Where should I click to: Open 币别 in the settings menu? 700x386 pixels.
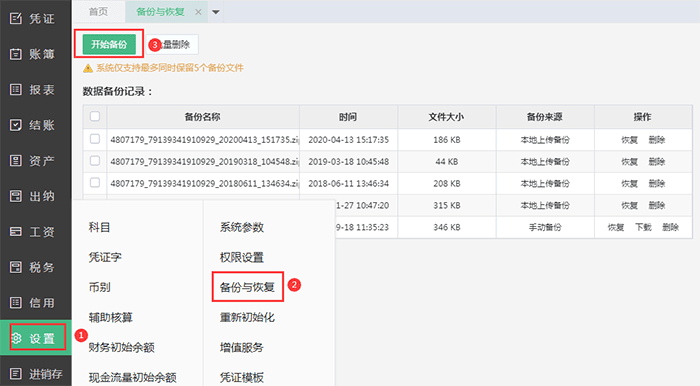pyautogui.click(x=100, y=287)
